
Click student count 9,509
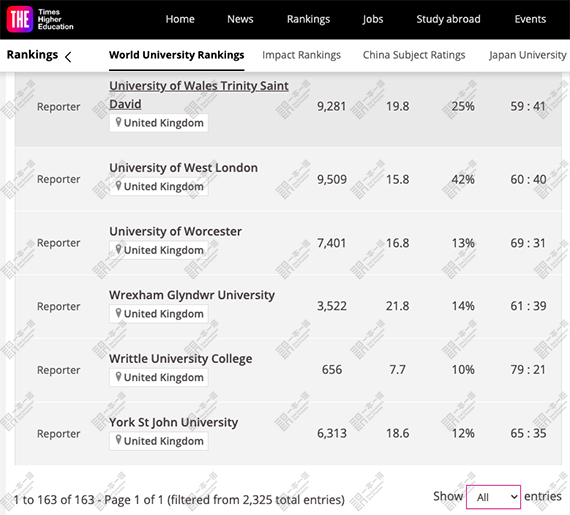(x=332, y=179)
